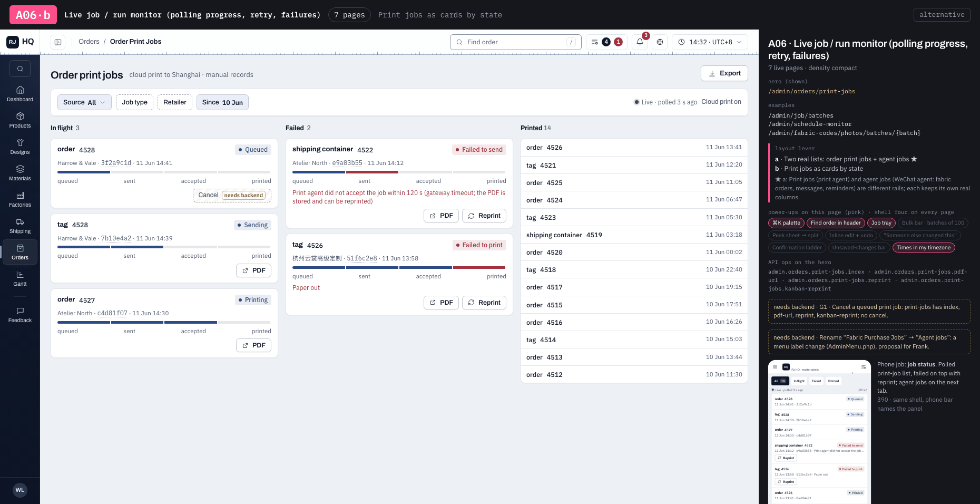This screenshot has height=504, width=980.
Task: Click the globe language icon
Action: [660, 42]
